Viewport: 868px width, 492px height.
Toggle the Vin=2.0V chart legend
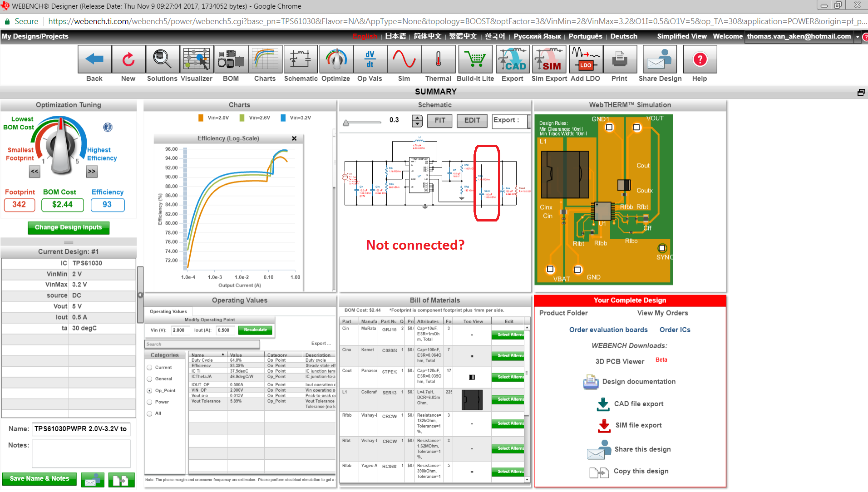pyautogui.click(x=213, y=118)
